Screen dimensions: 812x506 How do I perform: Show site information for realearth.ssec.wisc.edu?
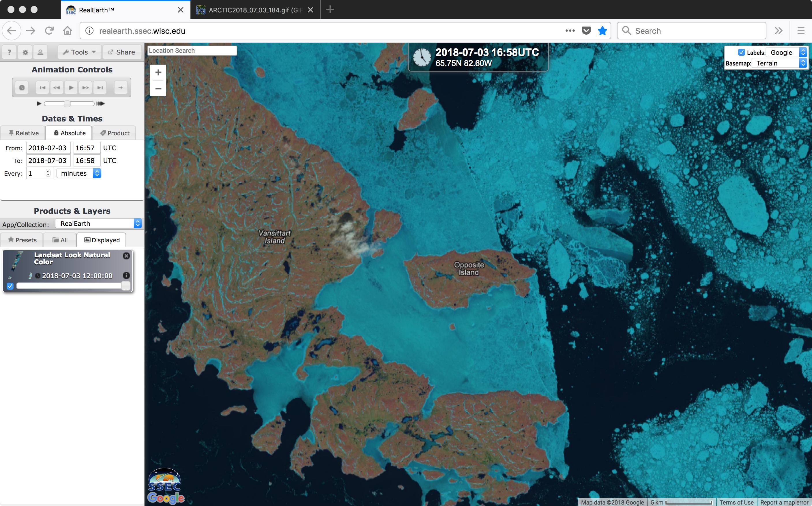coord(89,31)
